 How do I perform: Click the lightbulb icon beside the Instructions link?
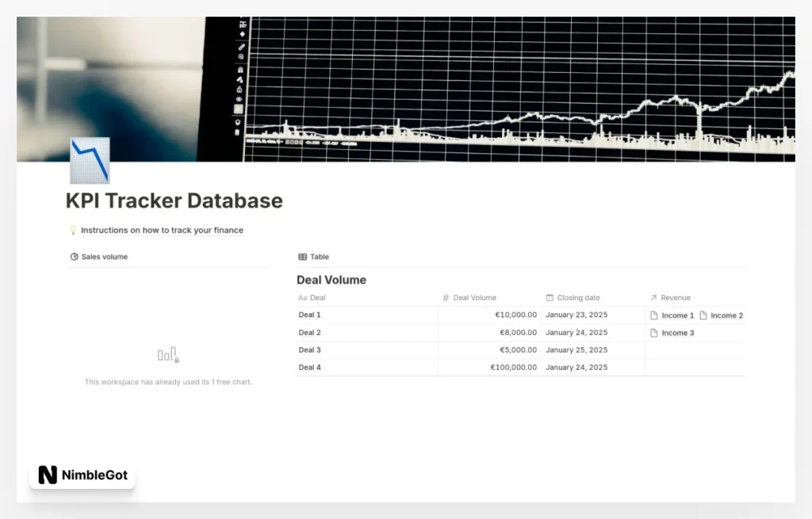pyautogui.click(x=73, y=230)
